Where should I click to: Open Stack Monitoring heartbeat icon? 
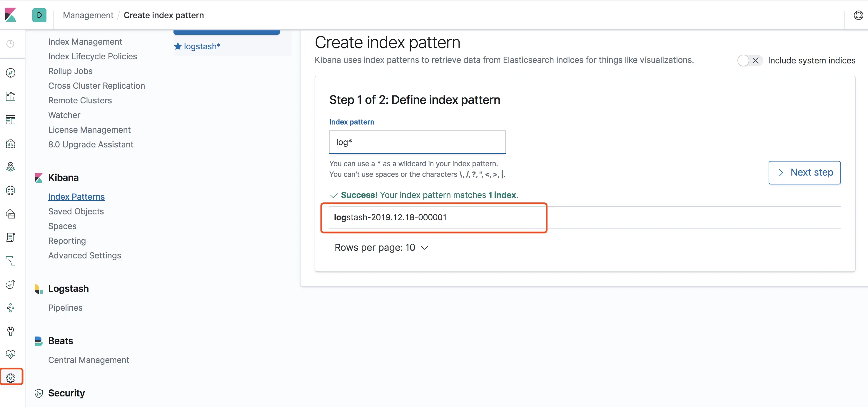11,354
